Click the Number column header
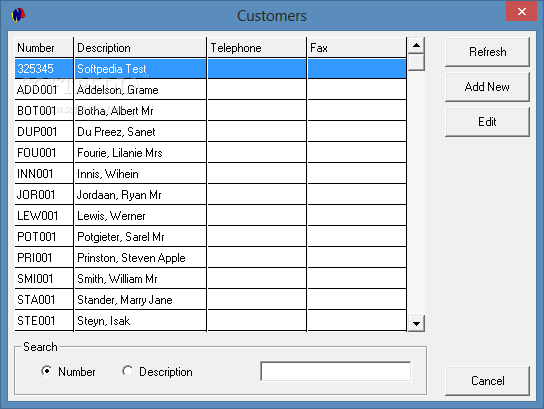 [x=44, y=48]
